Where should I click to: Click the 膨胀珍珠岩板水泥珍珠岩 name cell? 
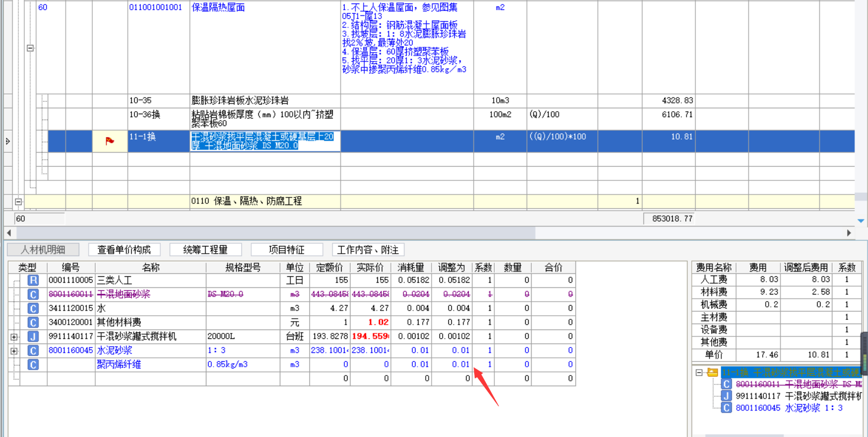265,101
